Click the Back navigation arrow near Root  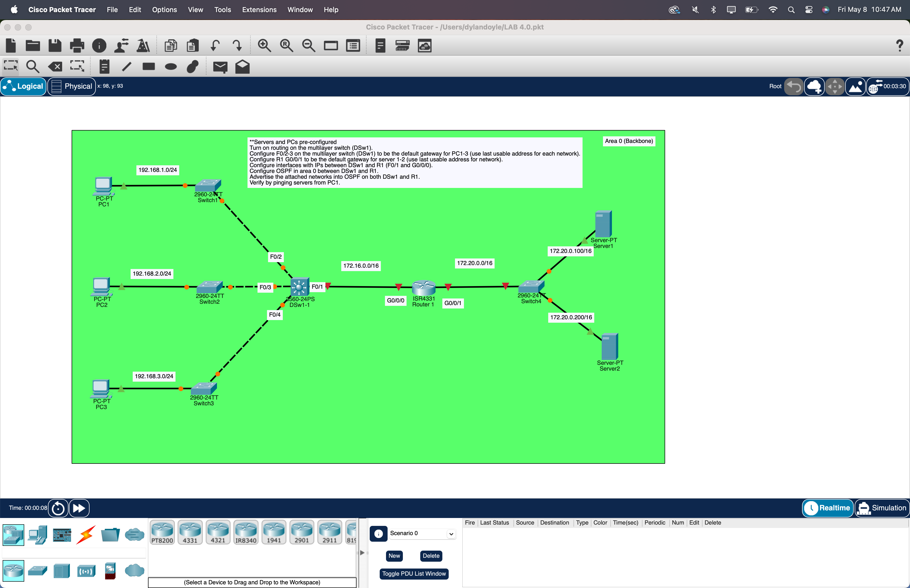(794, 87)
